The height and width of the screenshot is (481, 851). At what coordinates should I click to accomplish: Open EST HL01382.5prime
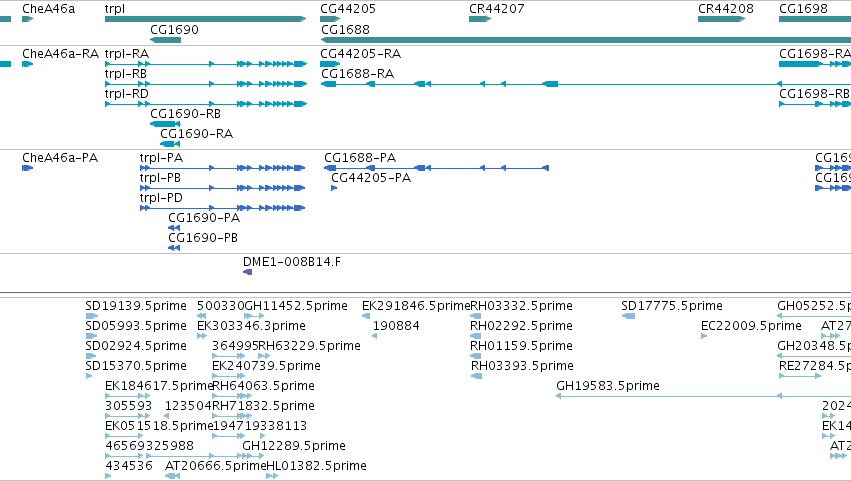click(316, 466)
